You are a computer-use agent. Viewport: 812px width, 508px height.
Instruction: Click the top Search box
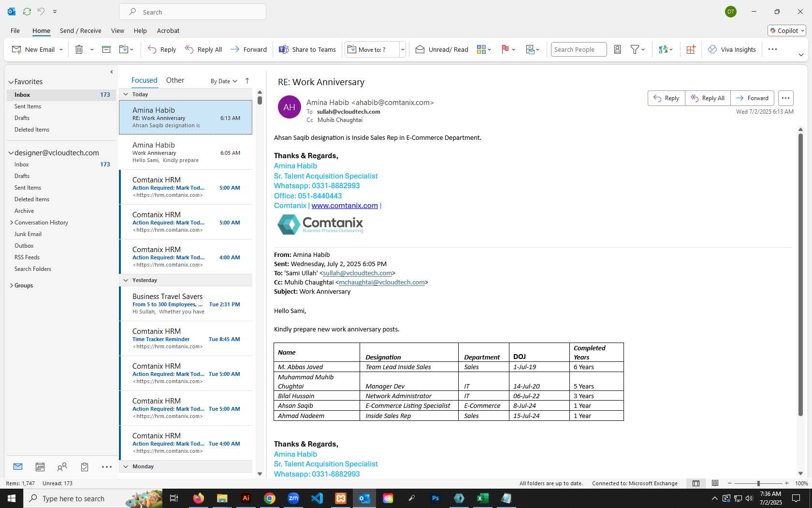pyautogui.click(x=192, y=12)
